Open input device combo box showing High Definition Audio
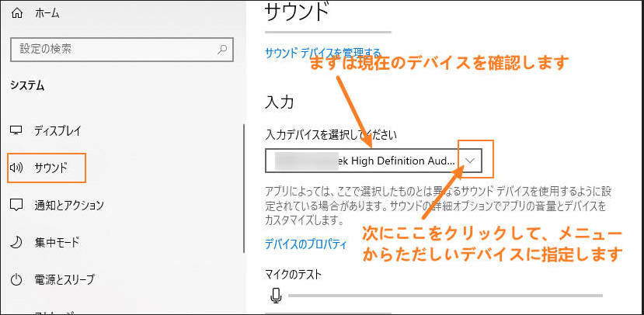 point(374,161)
